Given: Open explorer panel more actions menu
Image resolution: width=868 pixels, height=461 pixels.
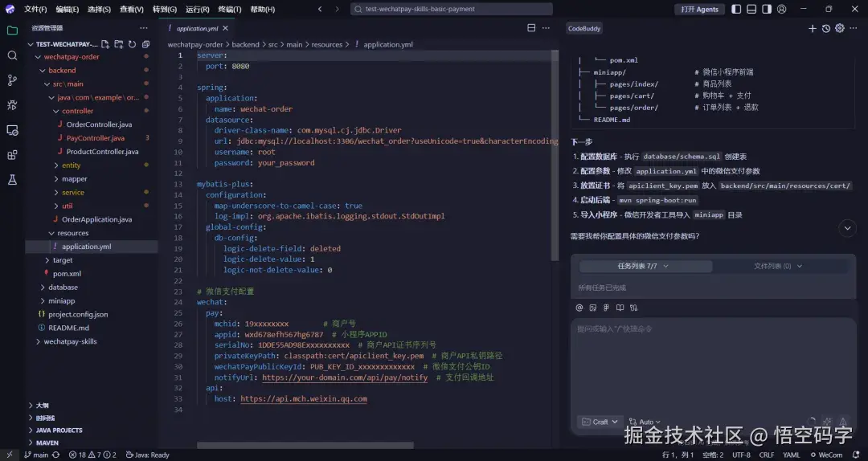Looking at the screenshot, I should point(144,27).
